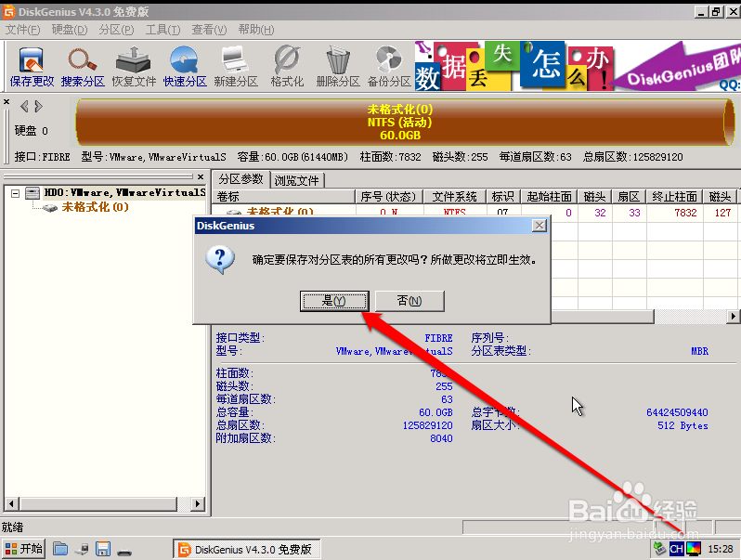Click the 标识 column header
Screen dimensions: 741x560
click(x=503, y=197)
